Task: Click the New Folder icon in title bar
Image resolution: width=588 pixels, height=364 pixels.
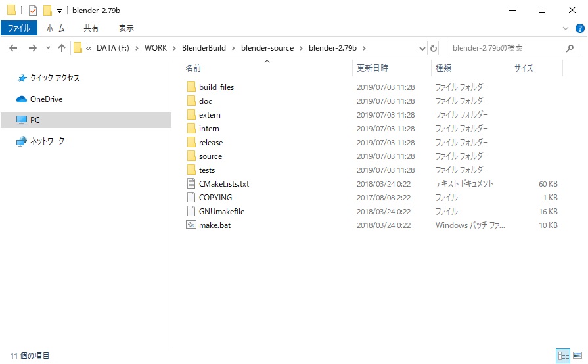Action: point(47,10)
